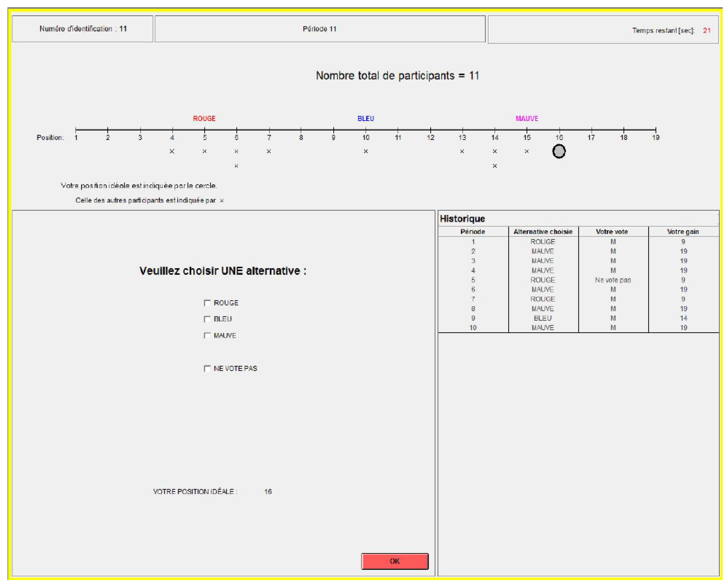Click the lower x marker under position 14

tap(495, 166)
